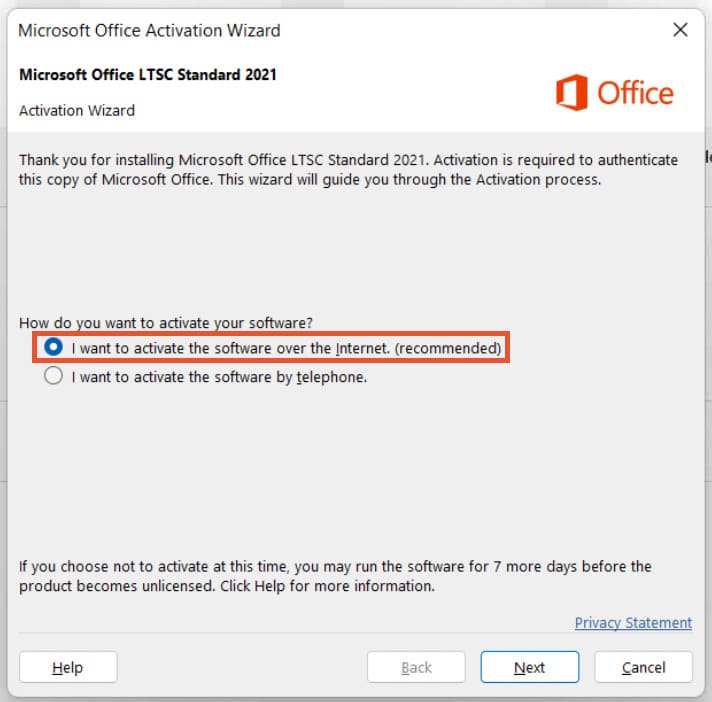Click the 'activate the software over the Internet' label

coord(286,349)
